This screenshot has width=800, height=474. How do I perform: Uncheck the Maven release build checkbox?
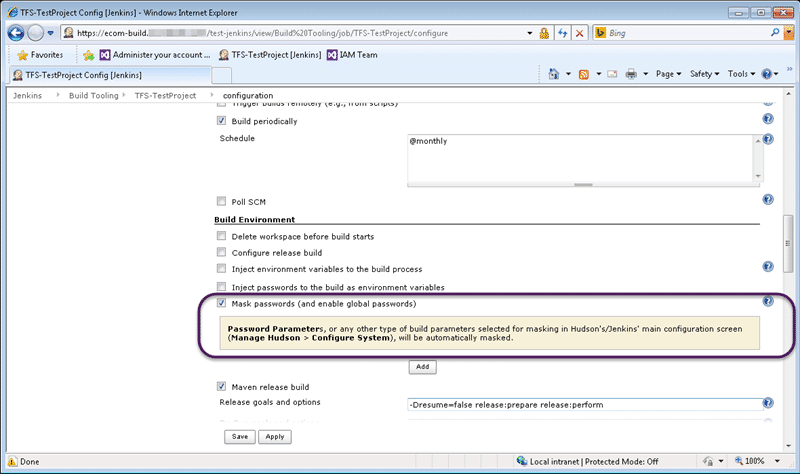point(221,387)
